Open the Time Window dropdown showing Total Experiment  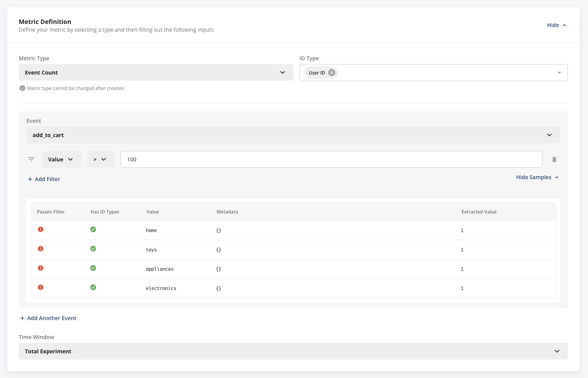pos(293,351)
